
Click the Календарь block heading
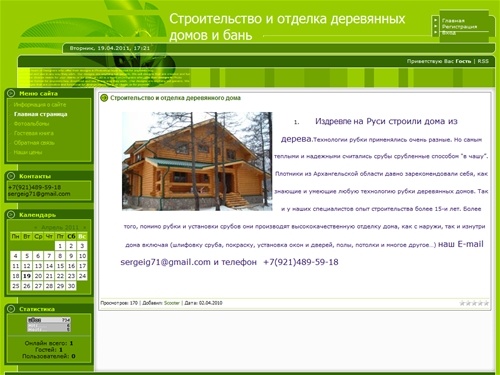38,215
